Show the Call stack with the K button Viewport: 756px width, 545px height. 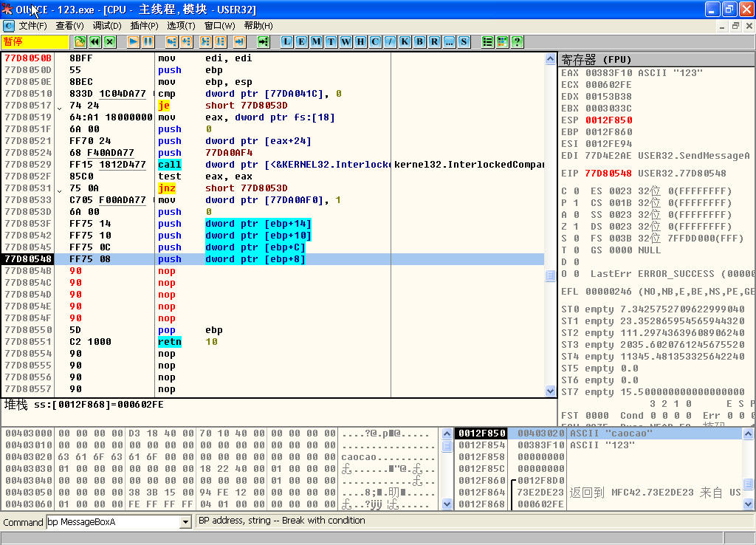(405, 41)
